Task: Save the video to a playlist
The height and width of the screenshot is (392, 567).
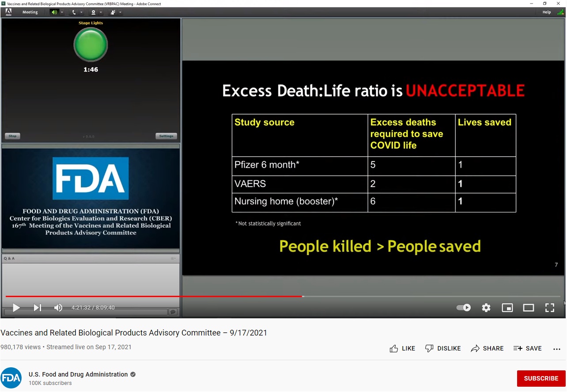Action: [x=528, y=348]
